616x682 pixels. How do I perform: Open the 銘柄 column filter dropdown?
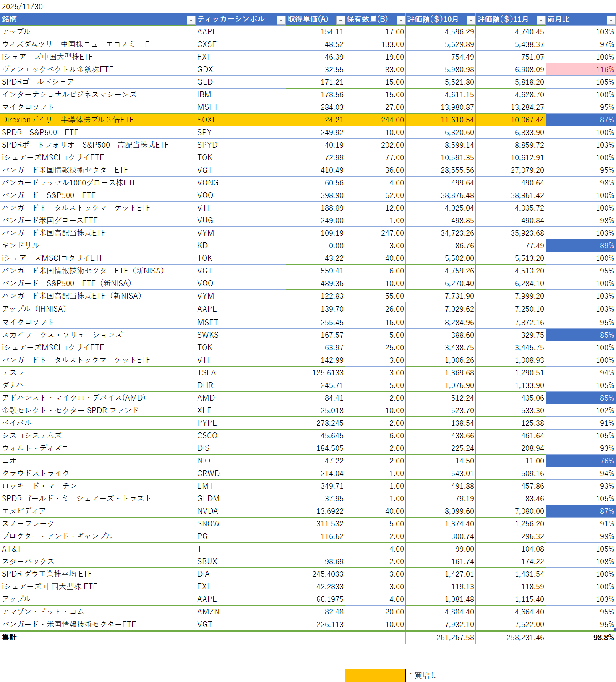click(191, 20)
